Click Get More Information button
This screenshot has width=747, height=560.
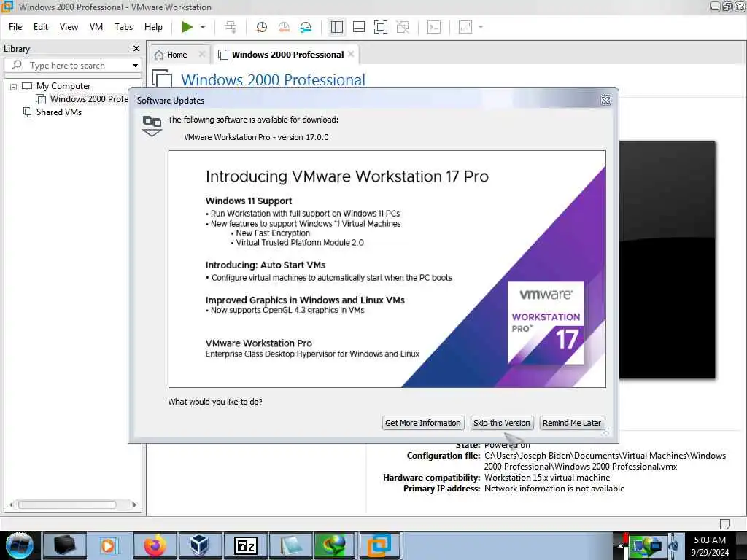point(422,423)
